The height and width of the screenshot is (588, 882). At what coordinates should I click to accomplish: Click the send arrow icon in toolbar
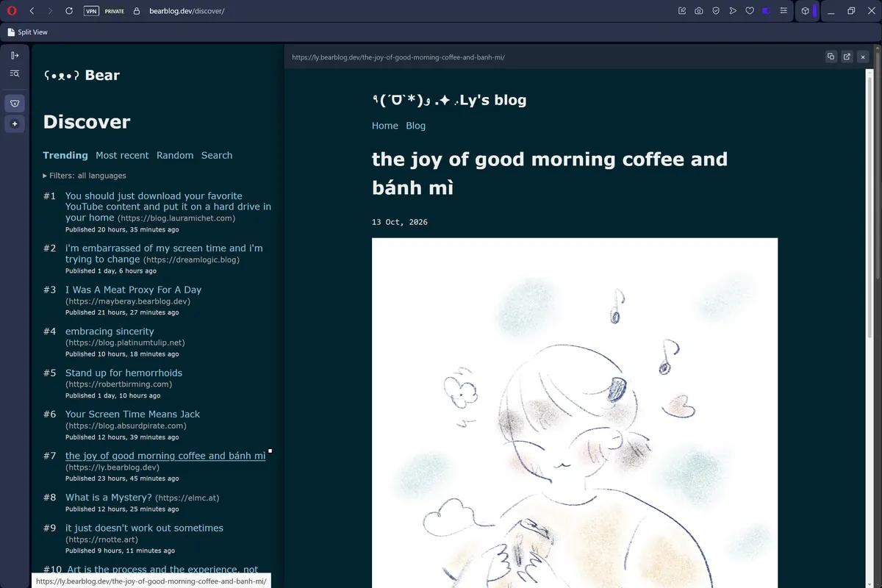(x=733, y=11)
